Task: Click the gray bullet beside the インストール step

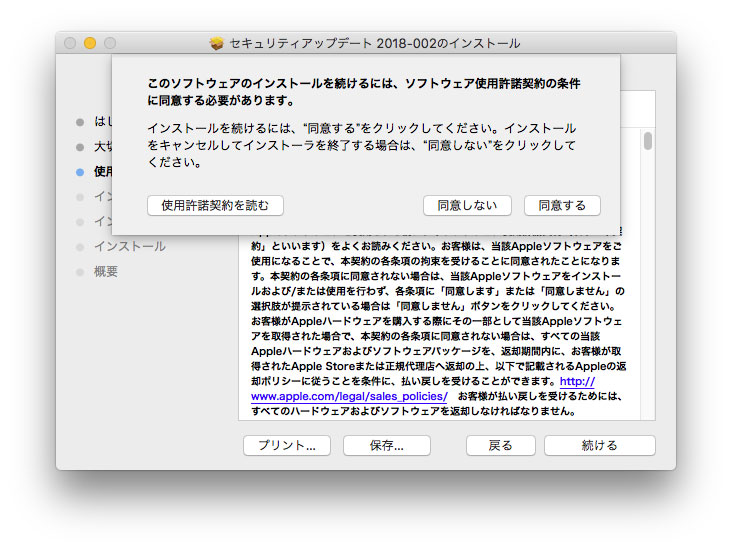Action: [80, 247]
